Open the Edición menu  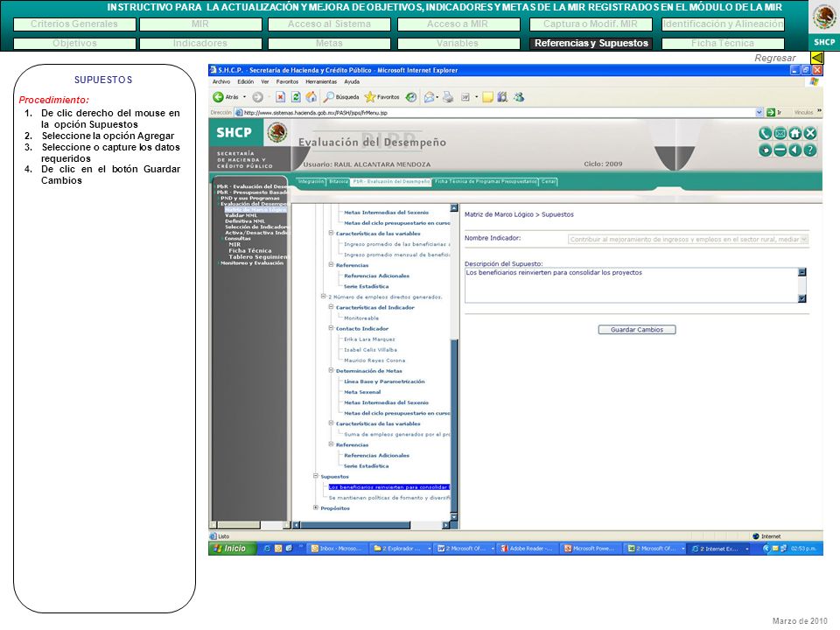point(246,82)
